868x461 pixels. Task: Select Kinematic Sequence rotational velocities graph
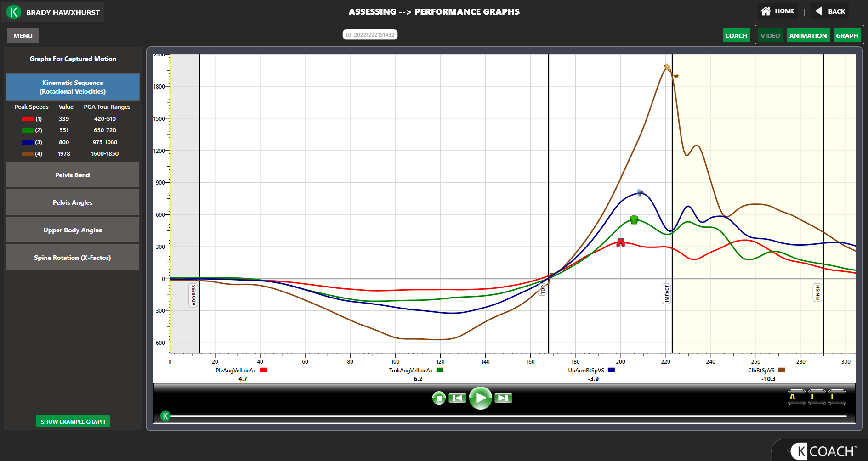tap(73, 87)
